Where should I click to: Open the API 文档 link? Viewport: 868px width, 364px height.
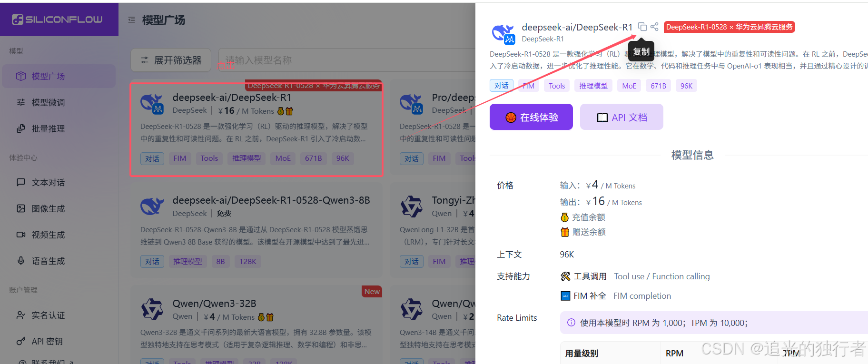(x=621, y=117)
